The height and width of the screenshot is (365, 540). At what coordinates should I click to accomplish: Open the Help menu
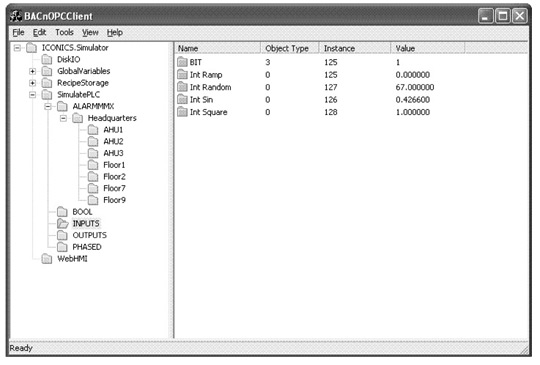pos(115,32)
